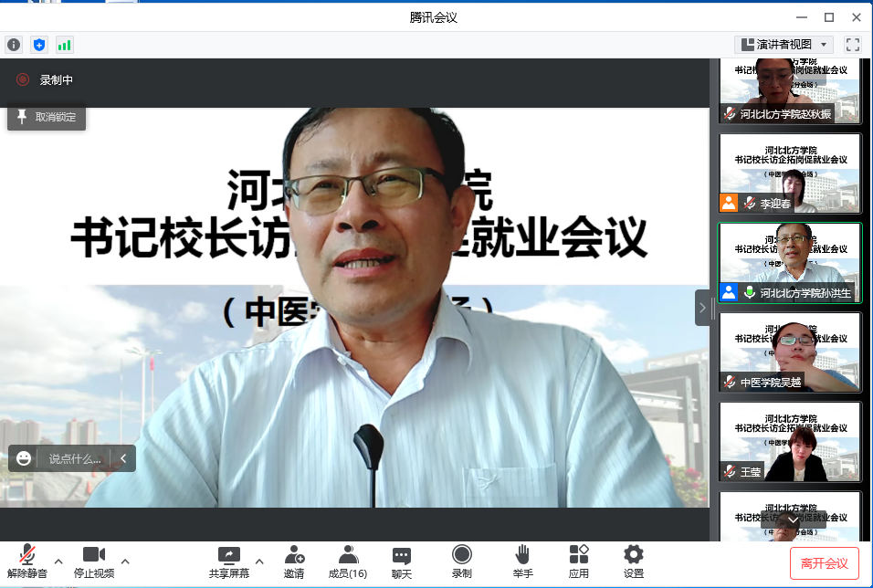Expand audio options arrow beside 解除静音

(58, 562)
